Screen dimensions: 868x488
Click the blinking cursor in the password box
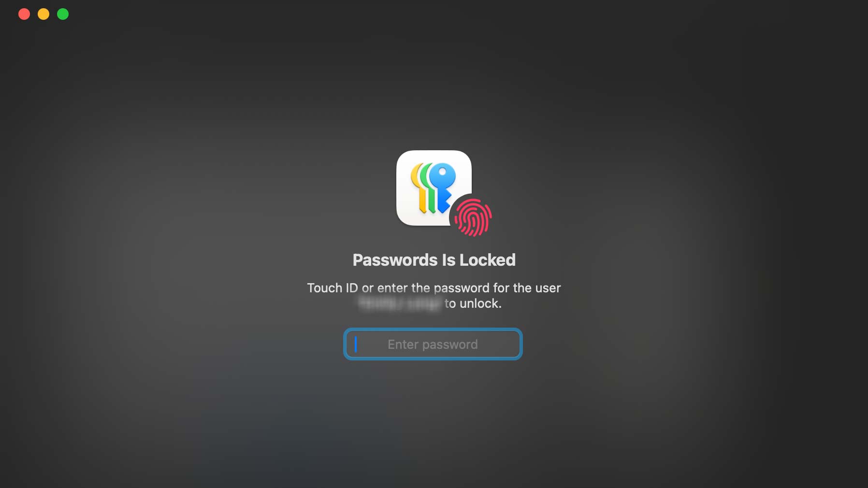[x=356, y=344]
